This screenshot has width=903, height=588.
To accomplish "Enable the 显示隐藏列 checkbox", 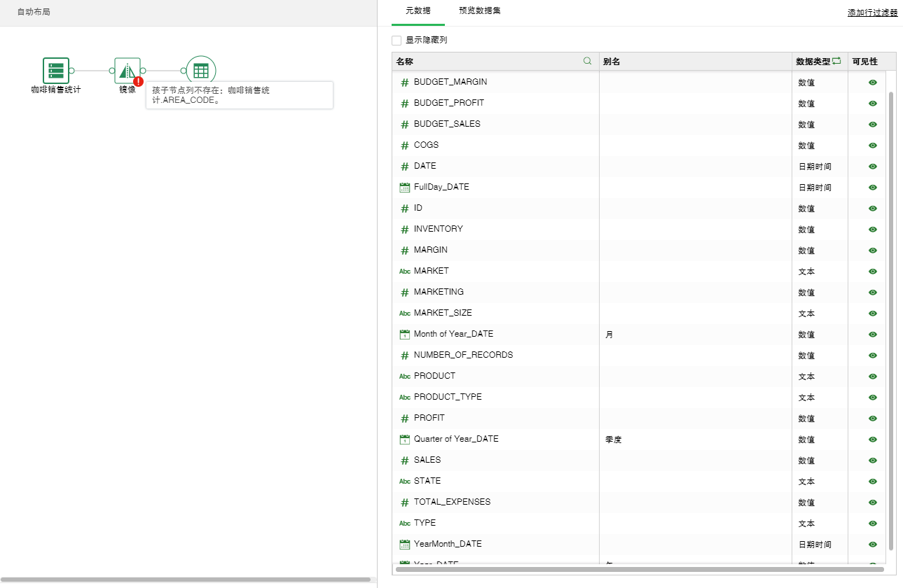I will (x=397, y=41).
